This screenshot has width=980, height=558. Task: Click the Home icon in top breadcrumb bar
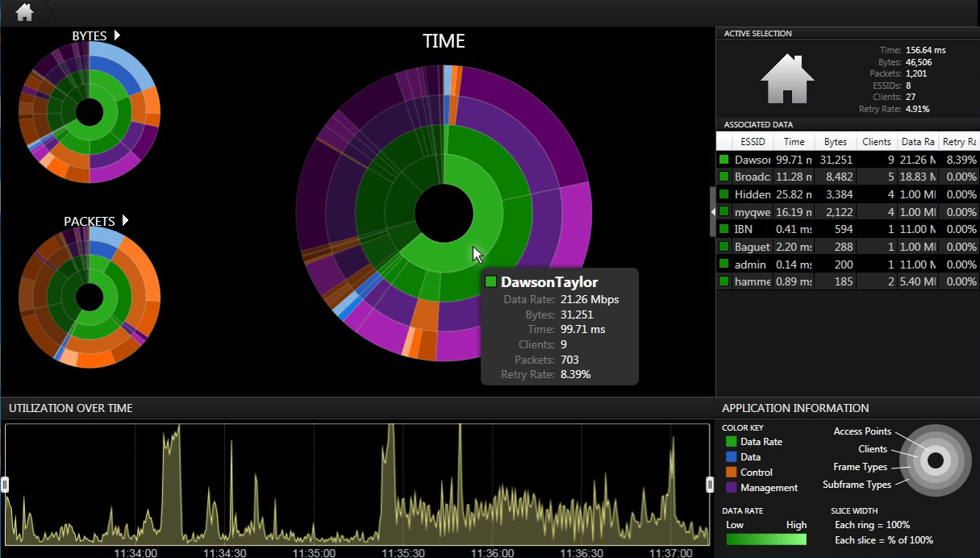(x=24, y=12)
